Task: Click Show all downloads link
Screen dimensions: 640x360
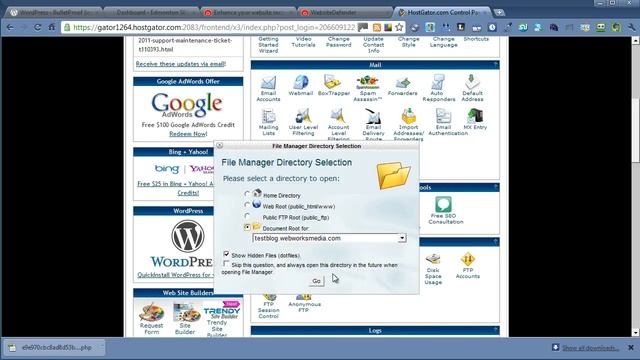Action: tap(590, 348)
